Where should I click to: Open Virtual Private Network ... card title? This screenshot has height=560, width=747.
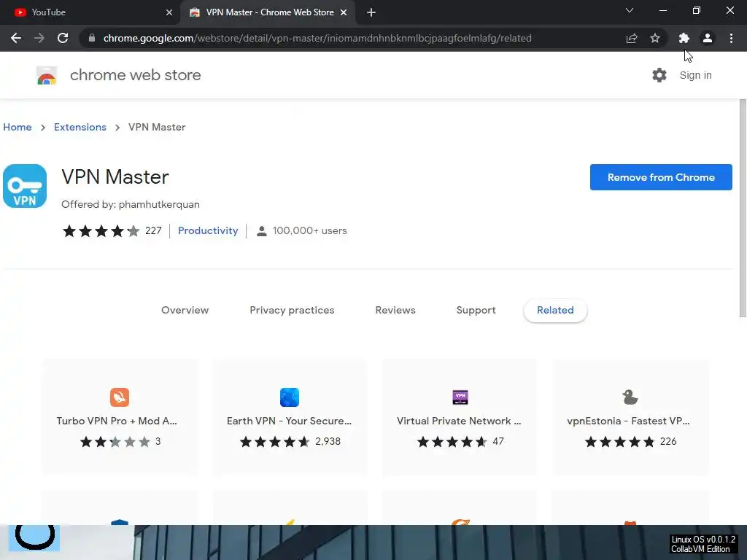point(459,421)
